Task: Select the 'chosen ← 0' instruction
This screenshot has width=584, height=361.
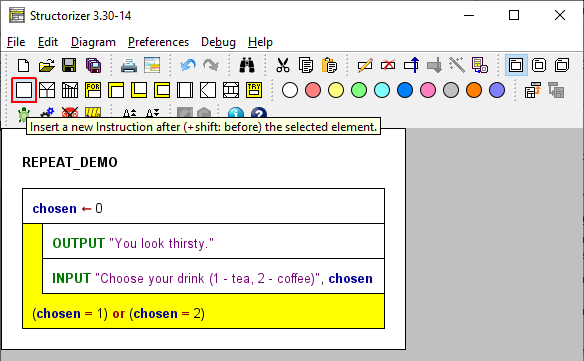Action: tap(203, 206)
